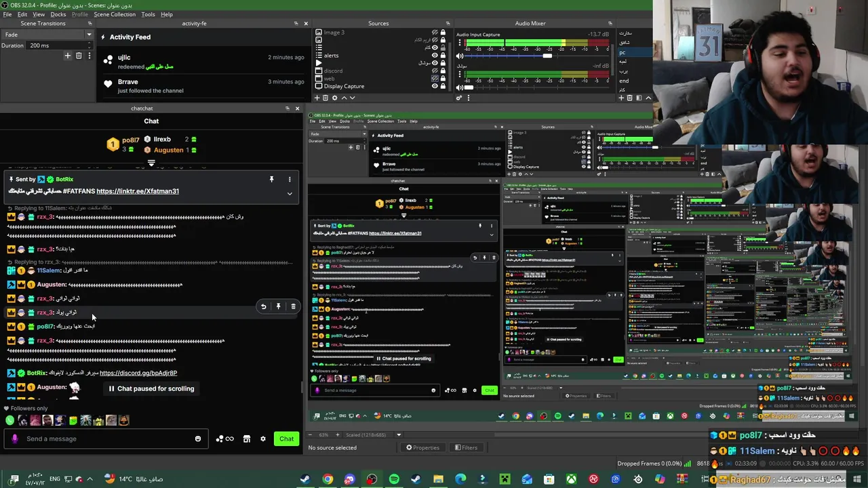Viewport: 868px width, 488px height.
Task: Click the pin icon on BotRix pinned message
Action: (271, 179)
